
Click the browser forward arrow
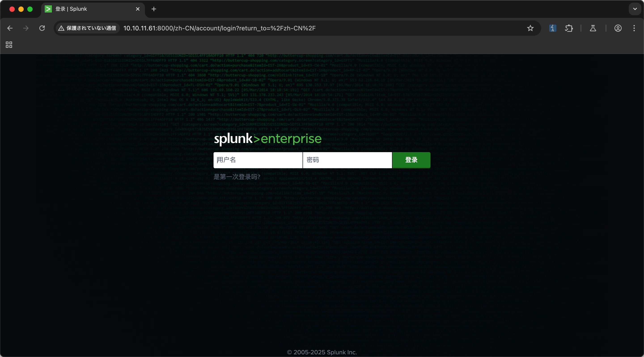click(x=26, y=28)
